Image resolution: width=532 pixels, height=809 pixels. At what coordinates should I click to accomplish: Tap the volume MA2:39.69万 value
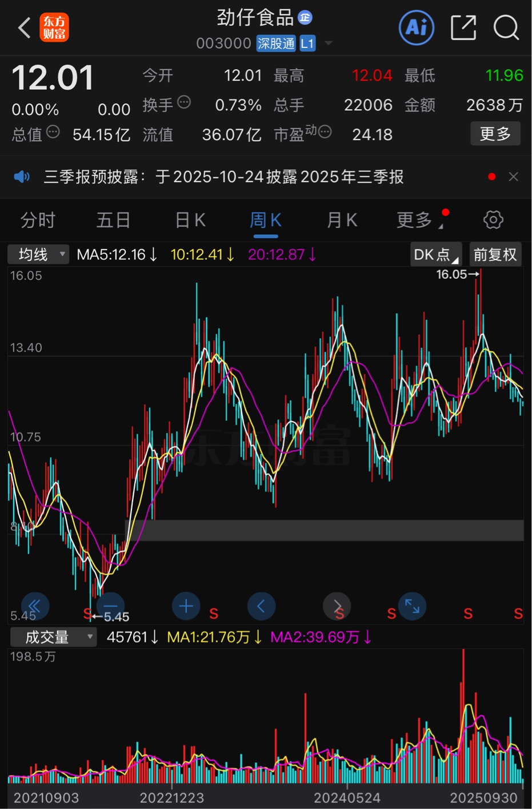(321, 637)
